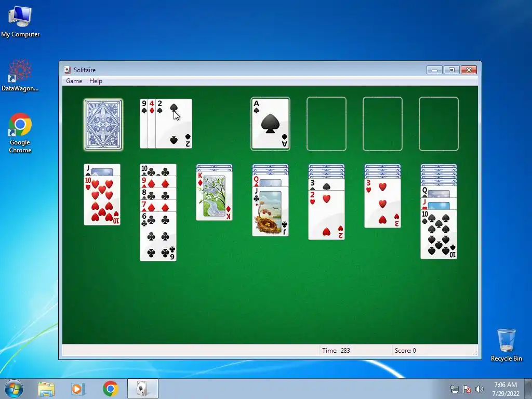Select the second empty foundation slot

pyautogui.click(x=326, y=124)
